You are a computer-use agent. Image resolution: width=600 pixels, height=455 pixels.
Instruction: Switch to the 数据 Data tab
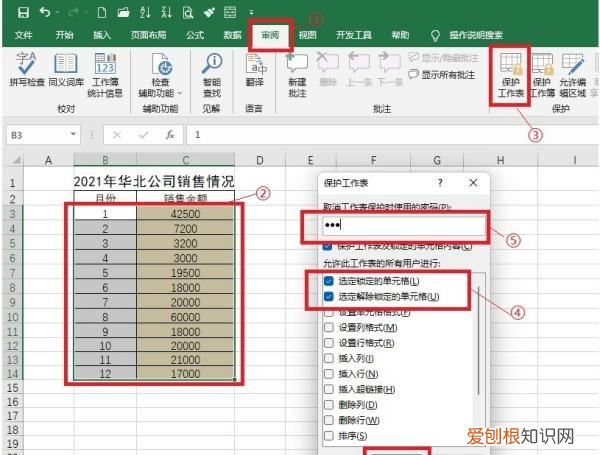point(233,35)
